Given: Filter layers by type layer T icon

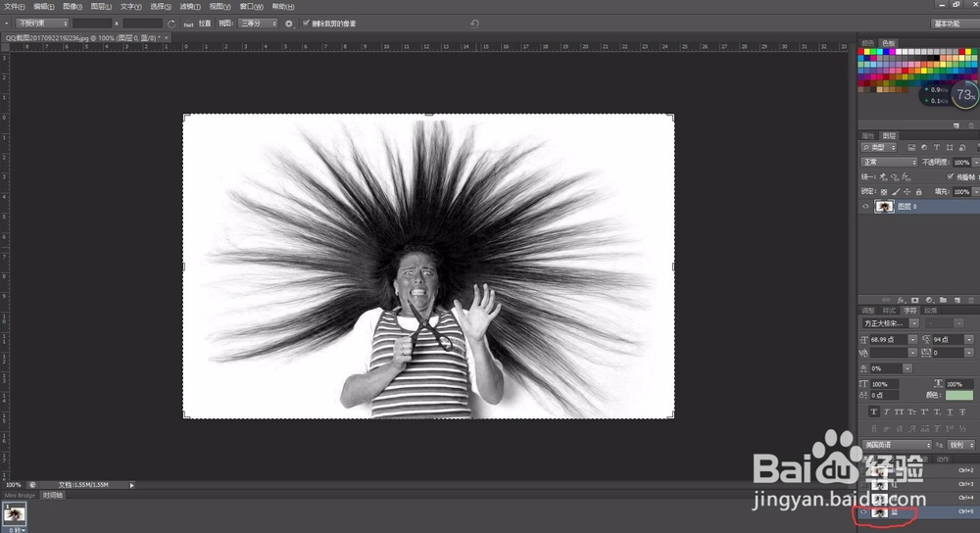Looking at the screenshot, I should click(x=937, y=148).
